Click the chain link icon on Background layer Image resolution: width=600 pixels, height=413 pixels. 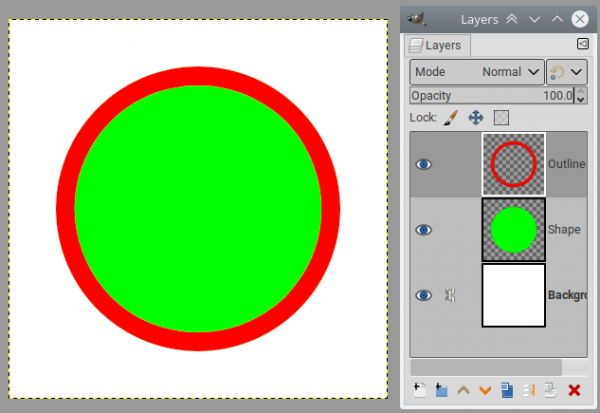(450, 295)
